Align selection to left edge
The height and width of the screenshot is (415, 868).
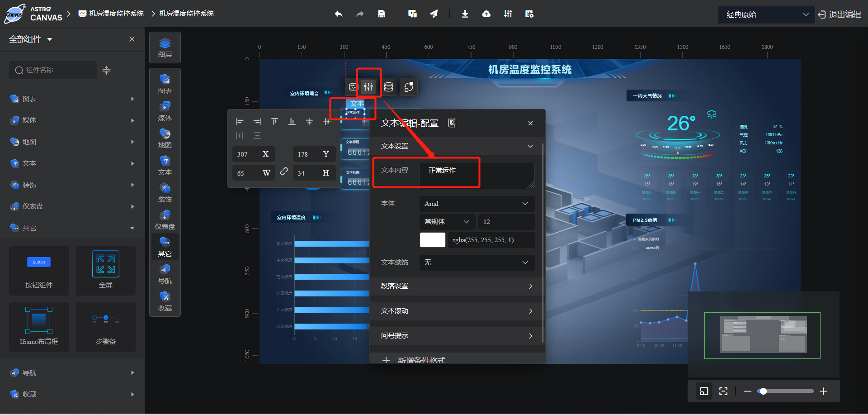(x=240, y=121)
